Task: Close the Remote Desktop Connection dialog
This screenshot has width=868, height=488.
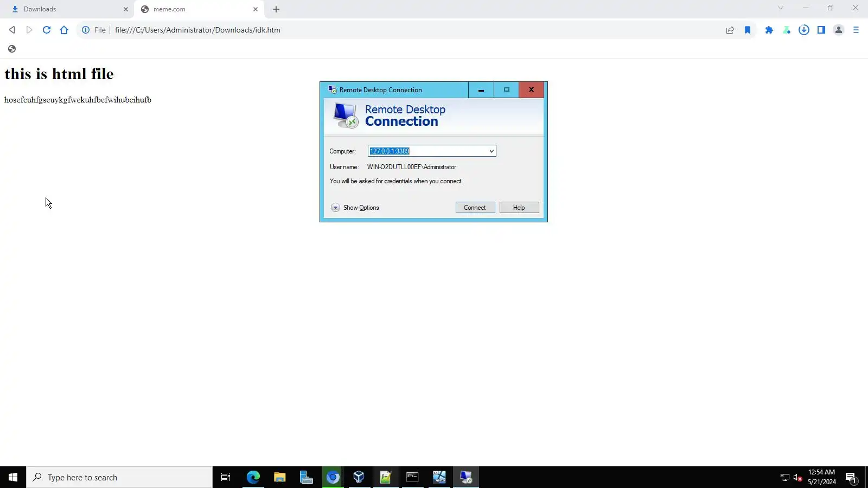Action: click(x=532, y=90)
